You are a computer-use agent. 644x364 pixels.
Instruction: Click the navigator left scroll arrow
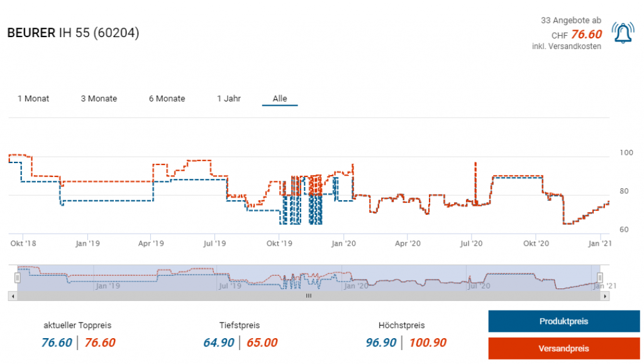12,295
